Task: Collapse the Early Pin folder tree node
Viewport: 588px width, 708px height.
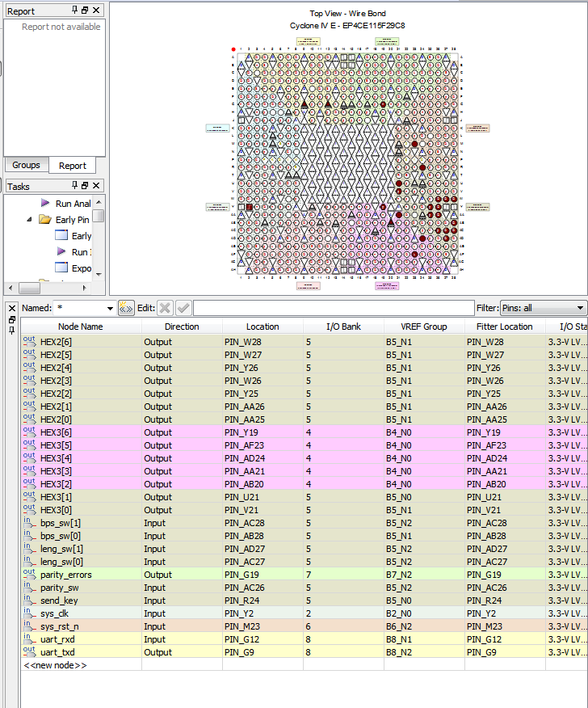Action: point(30,220)
